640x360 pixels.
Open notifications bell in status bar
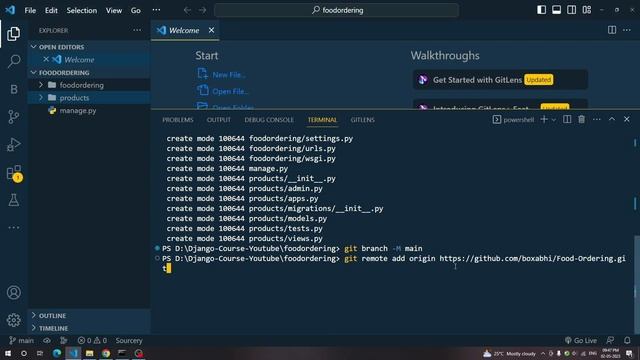point(627,340)
